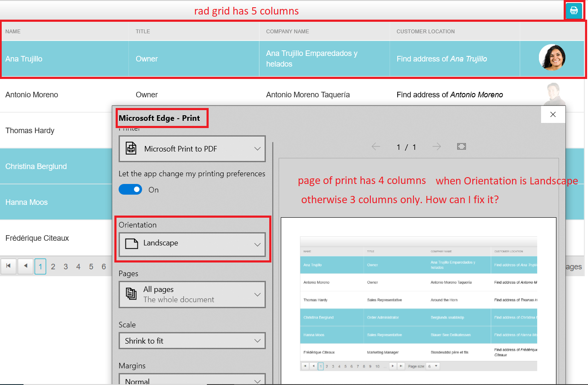Click Antonio Moreno's avatar photo

pyautogui.click(x=553, y=94)
